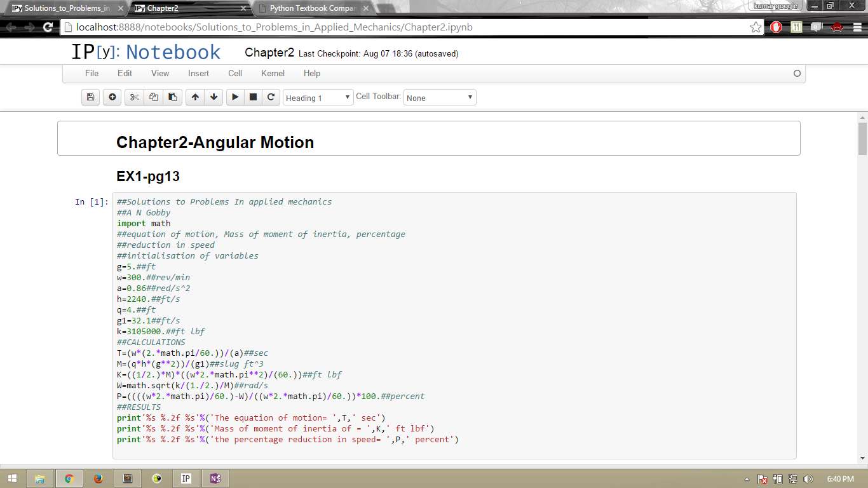868x488 pixels.
Task: Click the Save notebook icon
Action: [90, 97]
